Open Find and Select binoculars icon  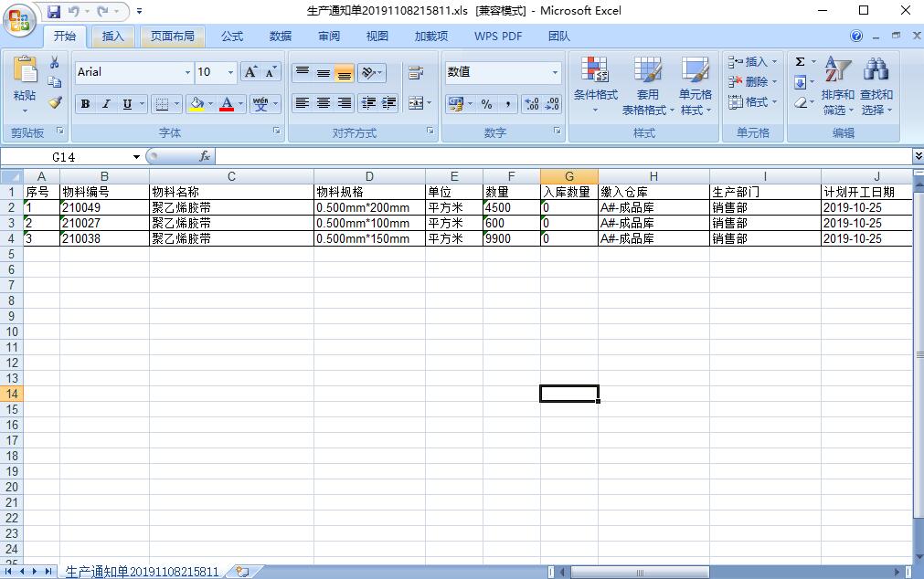click(876, 87)
